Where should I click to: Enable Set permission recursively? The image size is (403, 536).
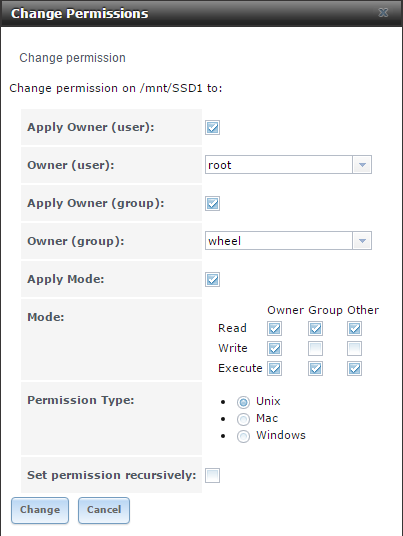tap(212, 475)
